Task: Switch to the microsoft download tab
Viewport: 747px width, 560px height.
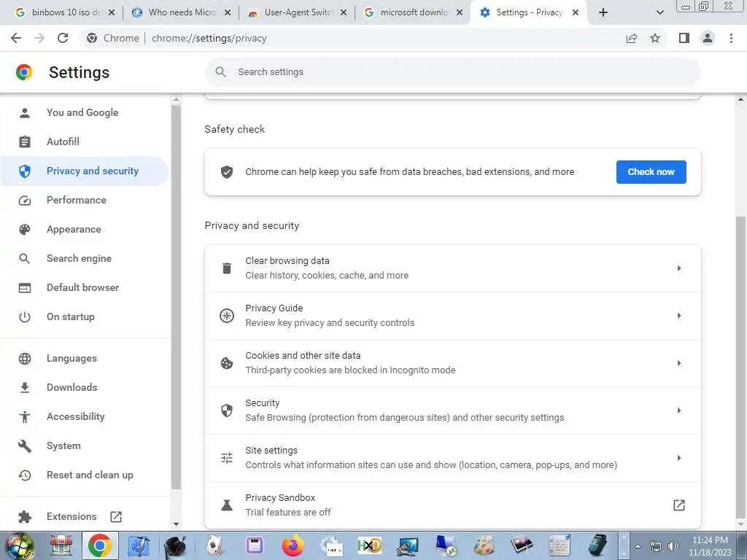Action: point(414,12)
